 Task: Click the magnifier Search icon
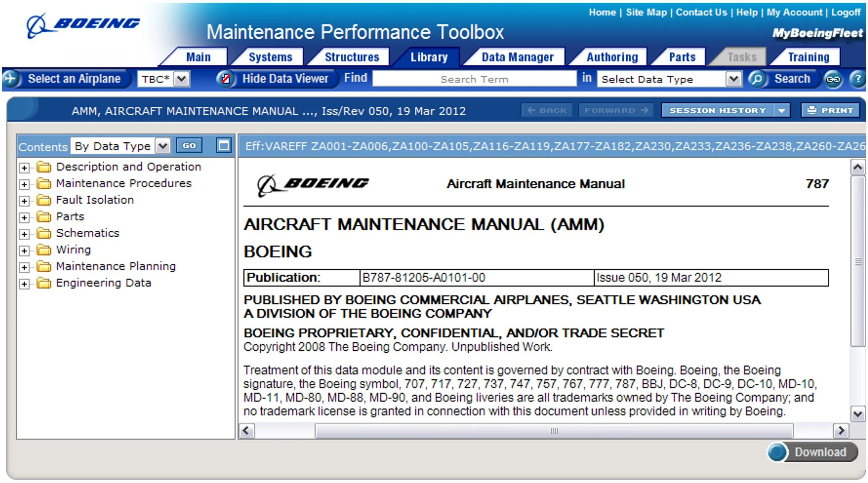757,79
